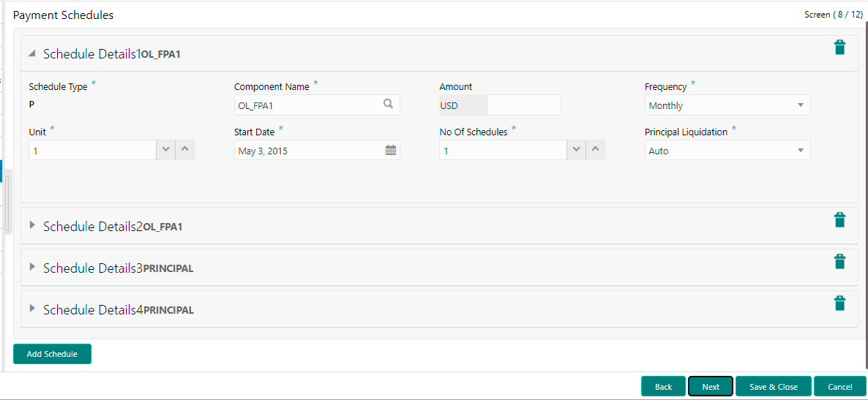Increase the Unit value

(x=185, y=150)
